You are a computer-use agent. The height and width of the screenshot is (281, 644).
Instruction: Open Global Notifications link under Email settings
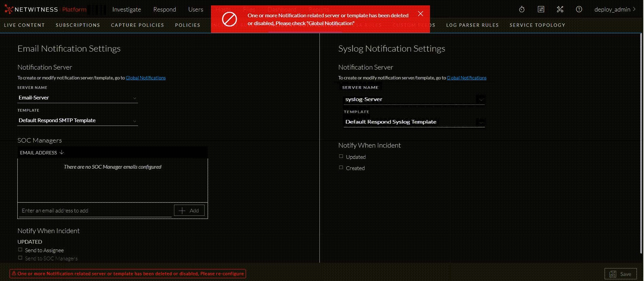145,78
